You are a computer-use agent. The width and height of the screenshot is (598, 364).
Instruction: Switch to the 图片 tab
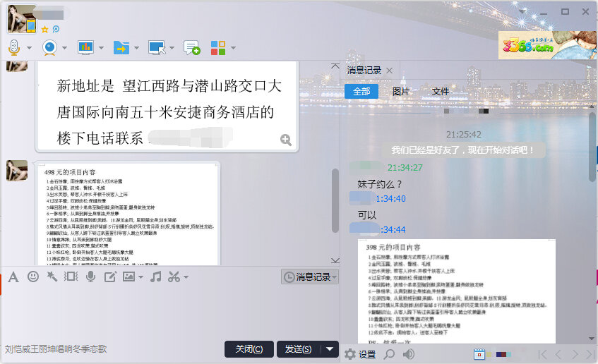point(401,92)
